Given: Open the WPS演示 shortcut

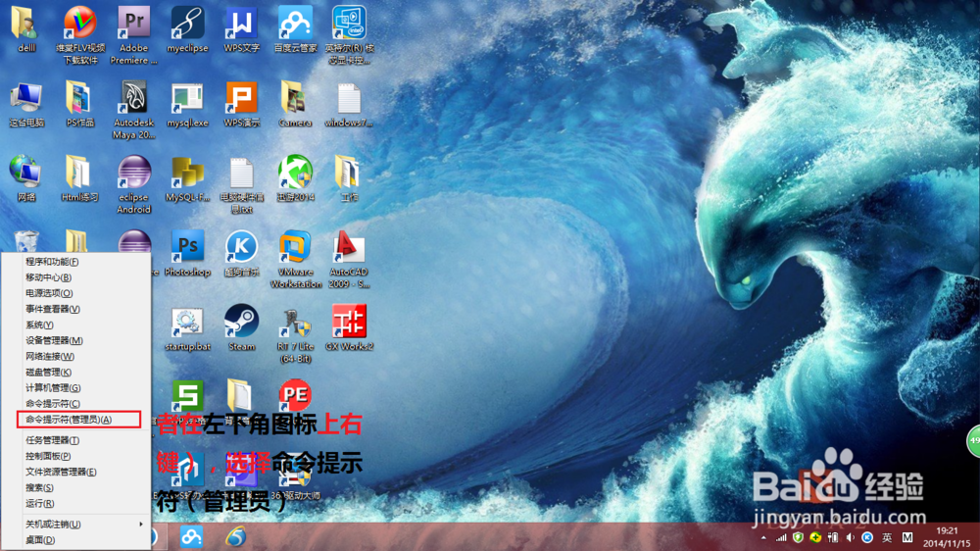Looking at the screenshot, I should point(241,104).
